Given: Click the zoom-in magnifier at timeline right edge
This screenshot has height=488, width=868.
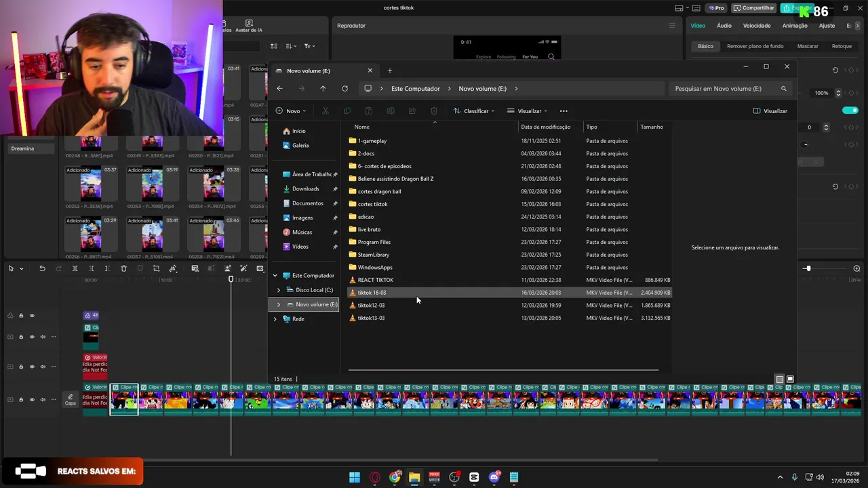Looking at the screenshot, I should click(x=856, y=268).
